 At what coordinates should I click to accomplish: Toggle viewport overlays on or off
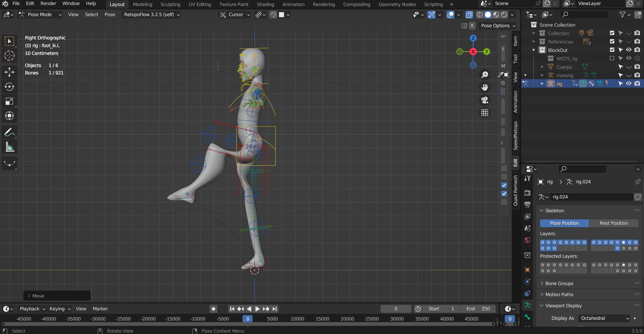pyautogui.click(x=450, y=14)
